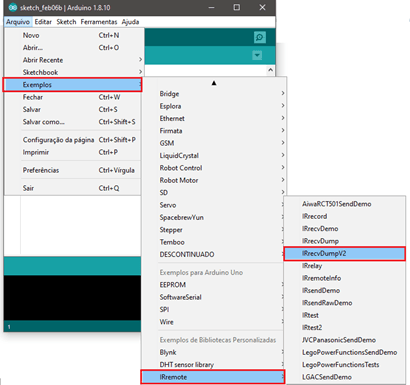Choose Imprimir in the file menu

(x=73, y=152)
